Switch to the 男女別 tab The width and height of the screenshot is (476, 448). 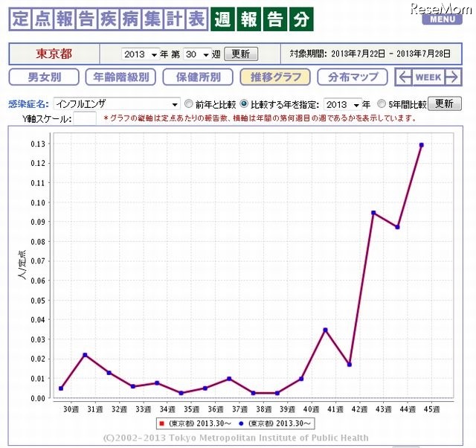pyautogui.click(x=44, y=77)
